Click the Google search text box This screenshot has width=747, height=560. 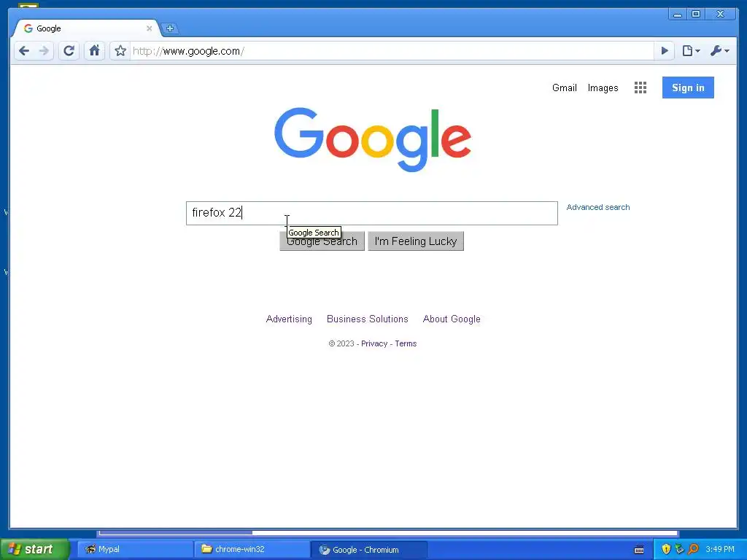click(x=371, y=213)
